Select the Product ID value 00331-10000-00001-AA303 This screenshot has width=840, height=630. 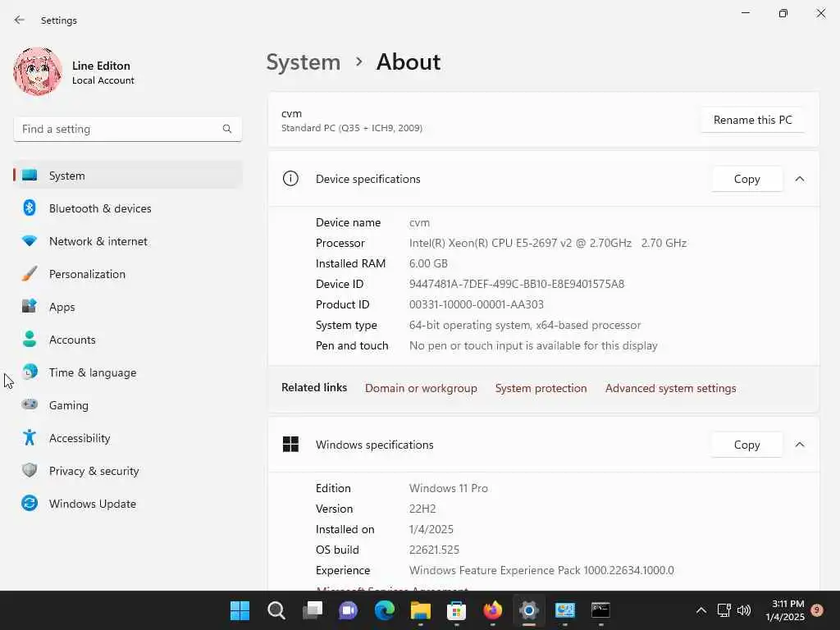pos(477,305)
